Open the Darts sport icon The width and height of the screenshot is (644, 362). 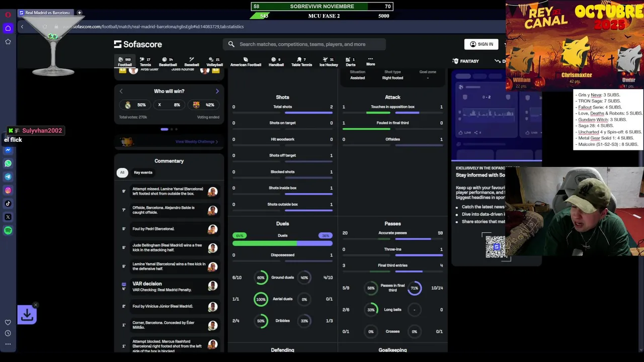click(351, 62)
